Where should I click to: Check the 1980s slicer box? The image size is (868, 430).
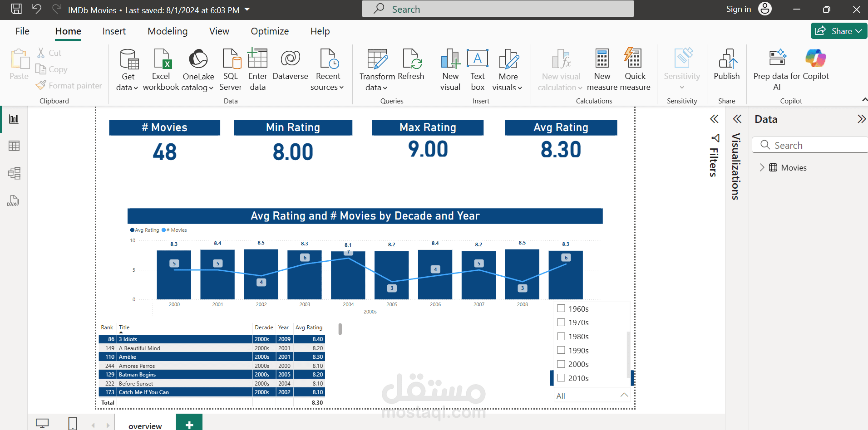[x=561, y=336]
